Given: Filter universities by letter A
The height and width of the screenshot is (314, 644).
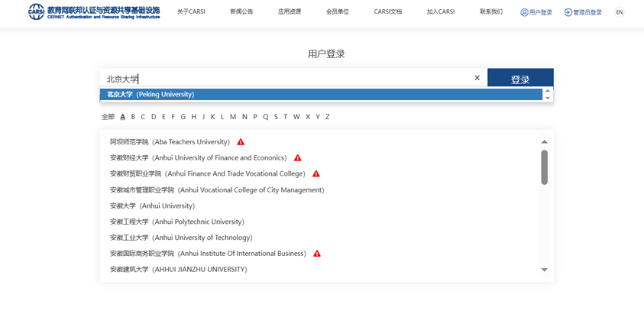Looking at the screenshot, I should [x=122, y=117].
